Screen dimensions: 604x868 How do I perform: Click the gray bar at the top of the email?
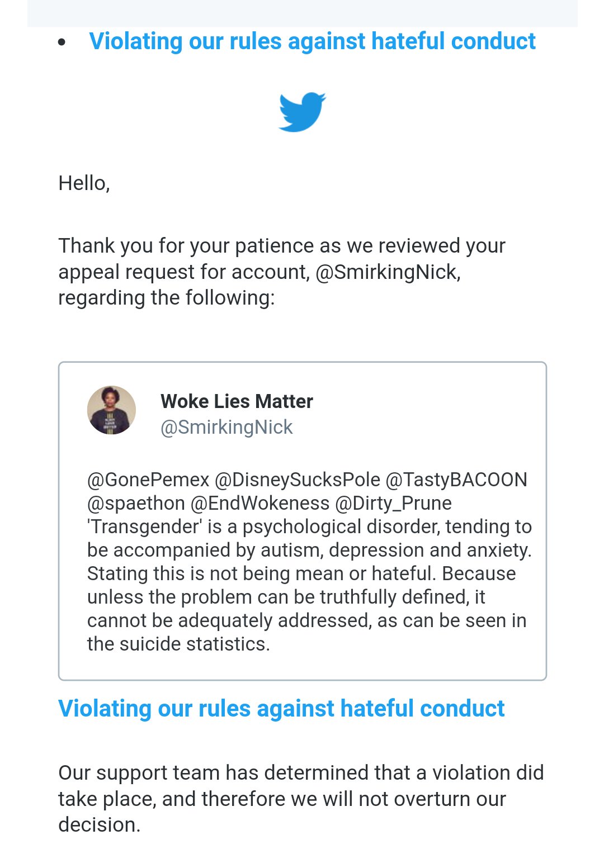(x=302, y=13)
